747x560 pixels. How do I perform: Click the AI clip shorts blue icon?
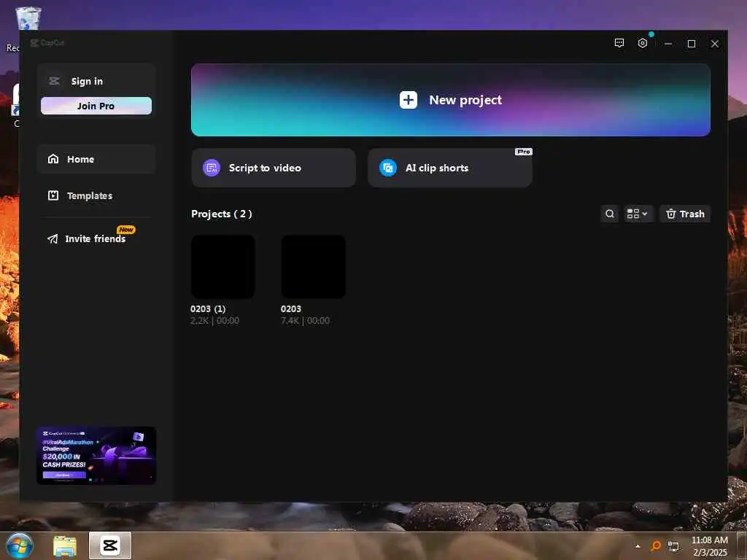[x=388, y=168]
